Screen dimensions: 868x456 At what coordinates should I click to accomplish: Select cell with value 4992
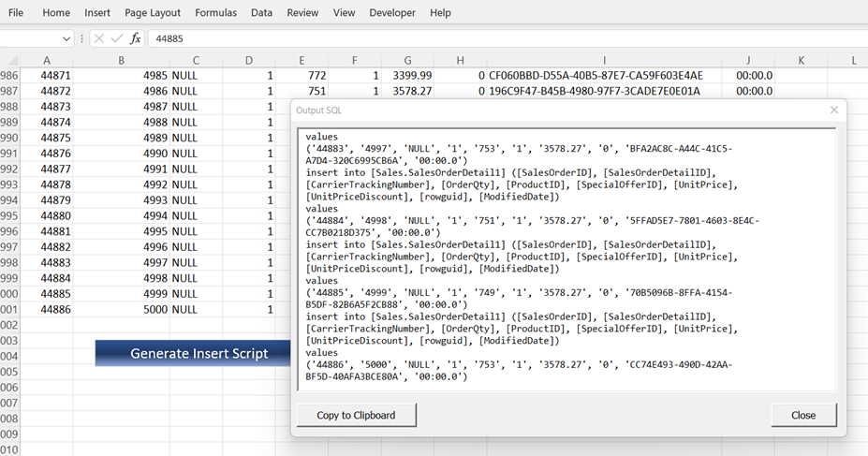pos(121,184)
